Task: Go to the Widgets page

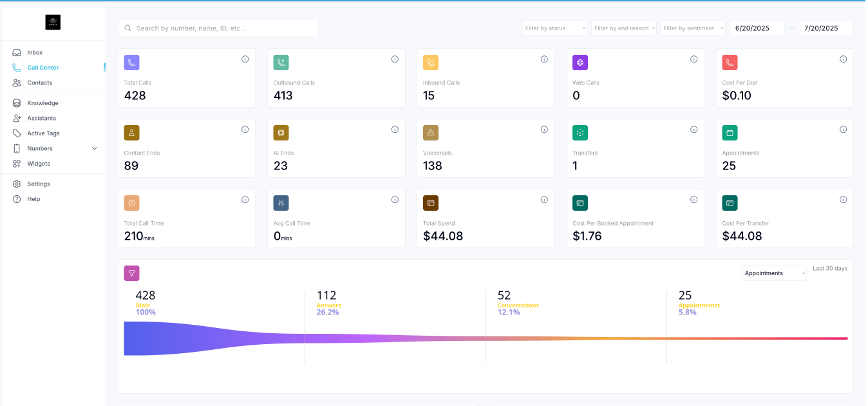Action: coord(37,163)
